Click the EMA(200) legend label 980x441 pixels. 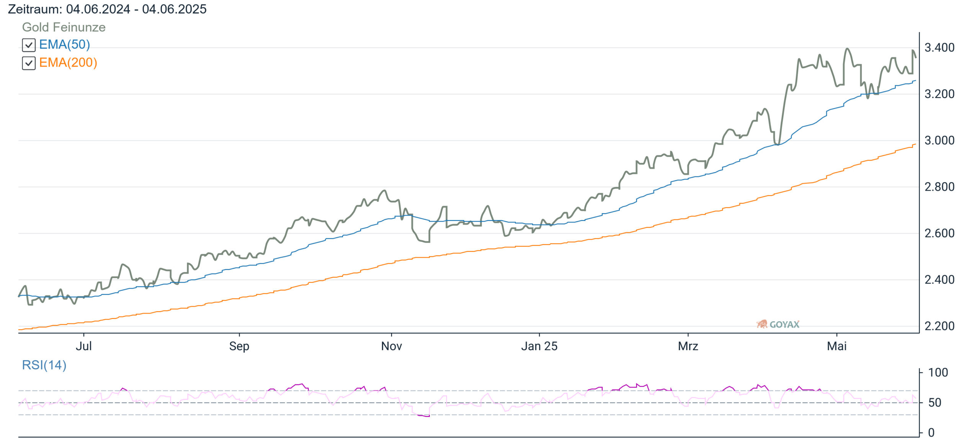[68, 63]
